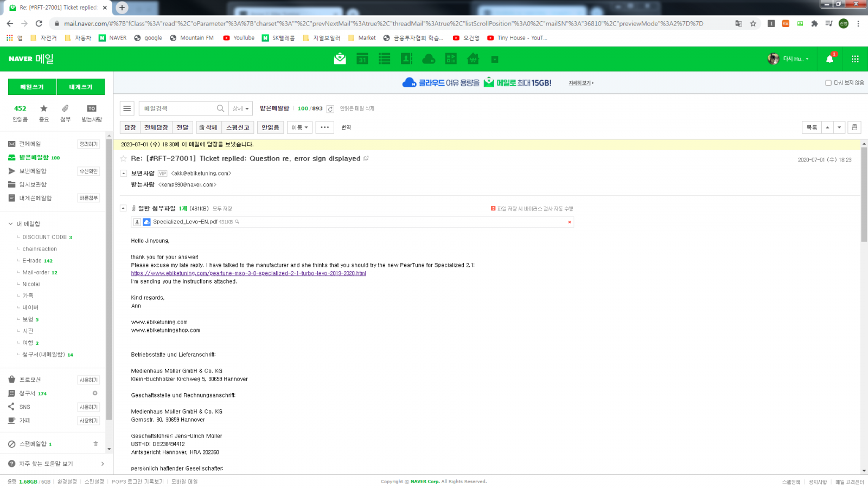Mark mail unread with 안읽음 button
Screen dimensions: 868x488
click(x=270, y=127)
